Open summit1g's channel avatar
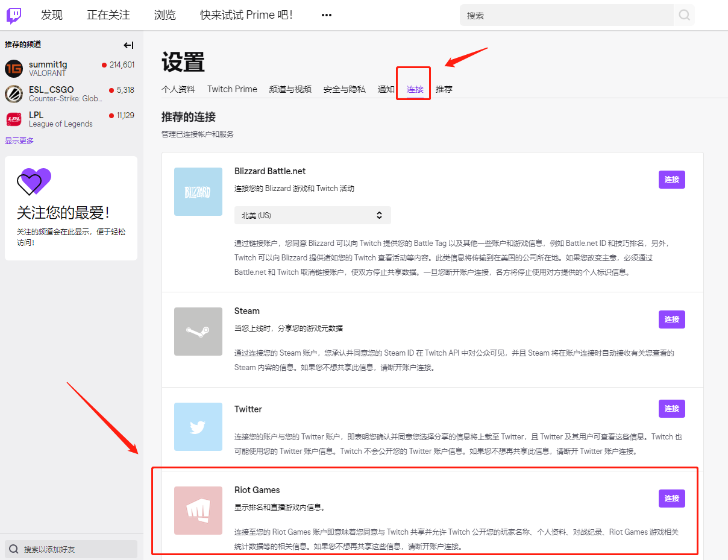728x560 pixels. 13,68
